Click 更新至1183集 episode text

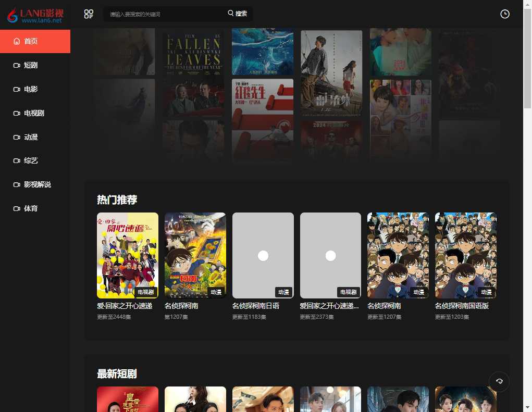pos(249,317)
